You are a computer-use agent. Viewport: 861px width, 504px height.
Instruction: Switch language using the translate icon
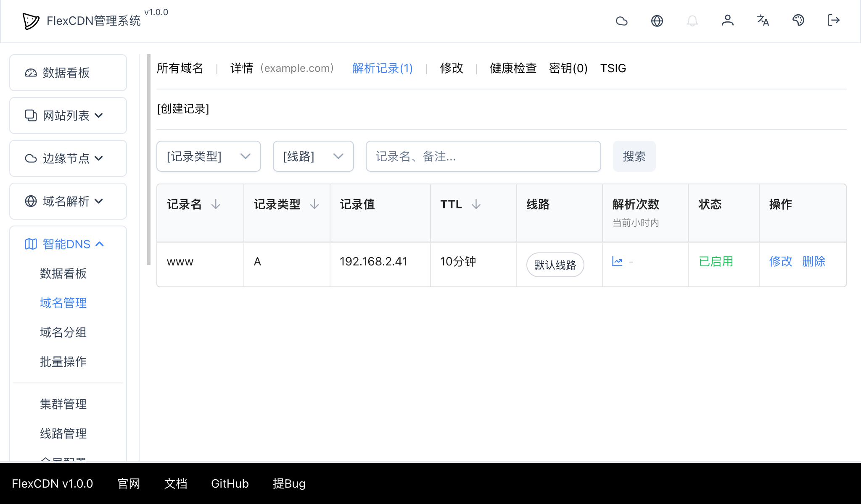(763, 21)
